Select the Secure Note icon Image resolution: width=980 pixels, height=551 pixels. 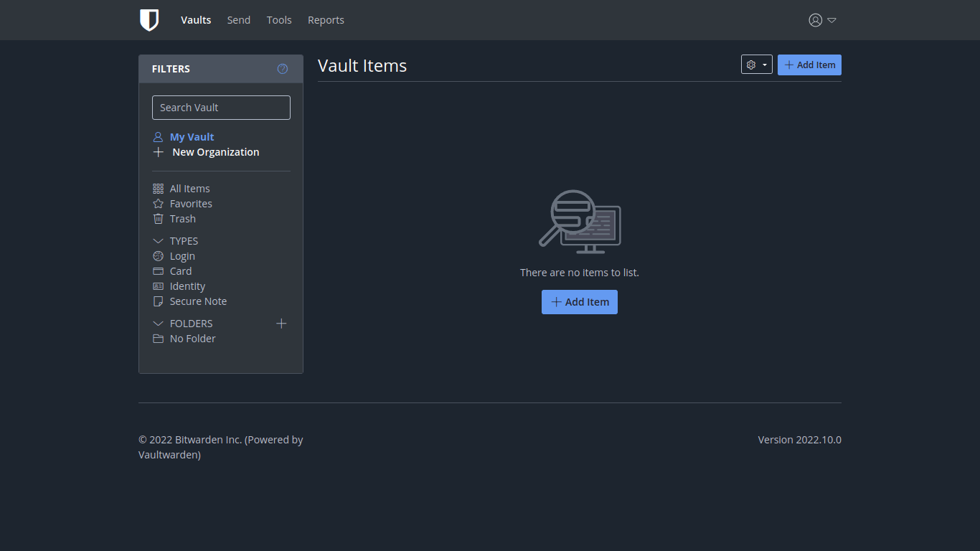click(x=159, y=301)
